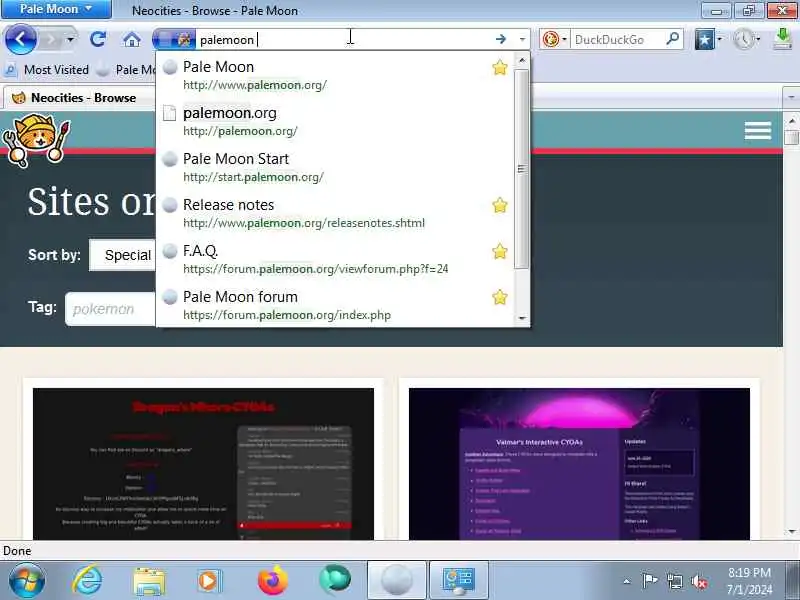Click the suggestion list scroll down arrow
This screenshot has width=800, height=600.
pyautogui.click(x=521, y=318)
